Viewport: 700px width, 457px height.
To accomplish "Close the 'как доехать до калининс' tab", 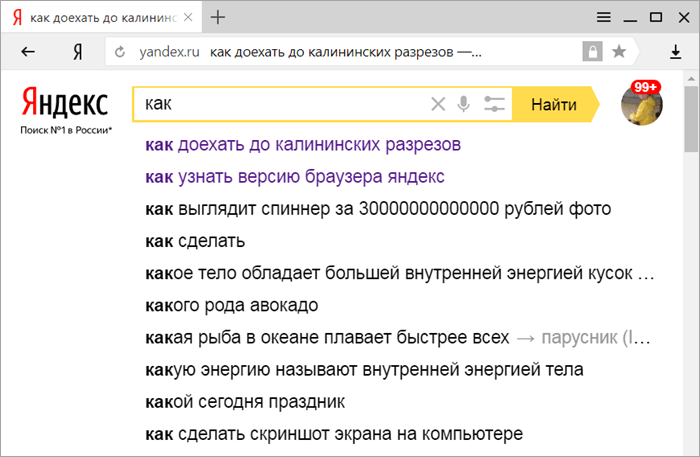I will pos(188,17).
